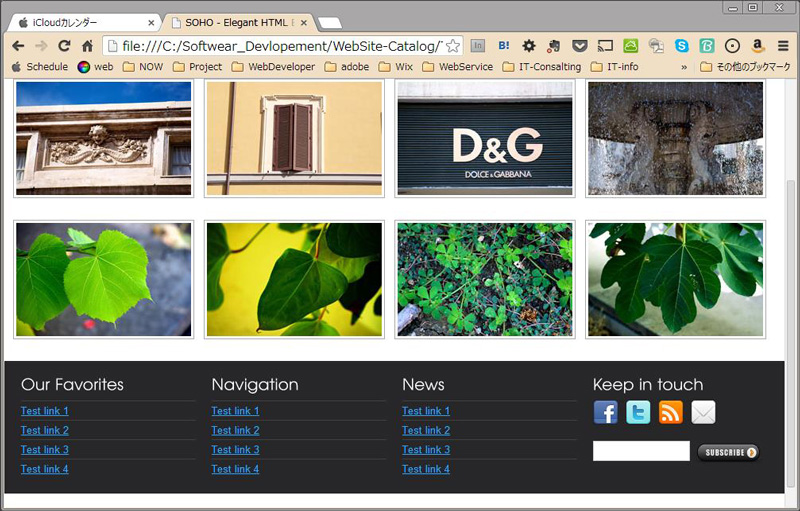The height and width of the screenshot is (511, 800).
Task: Open the web bookmark
Action: click(95, 67)
